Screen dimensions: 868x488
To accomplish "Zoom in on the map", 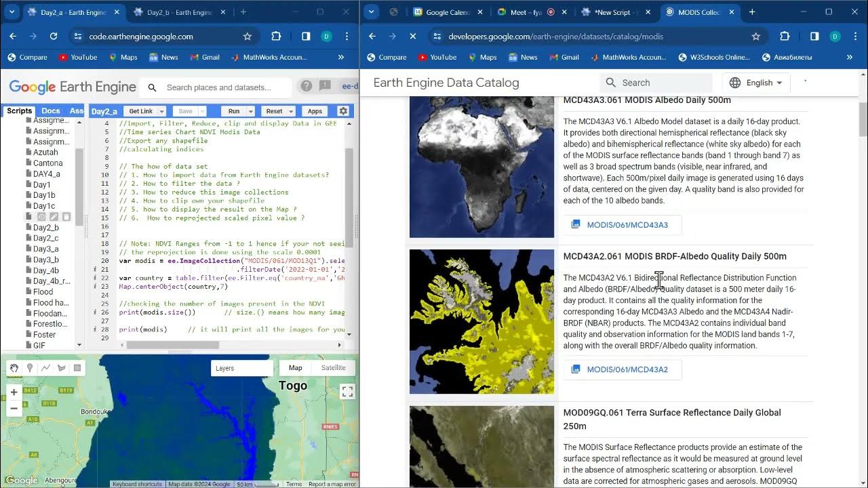I will click(14, 392).
